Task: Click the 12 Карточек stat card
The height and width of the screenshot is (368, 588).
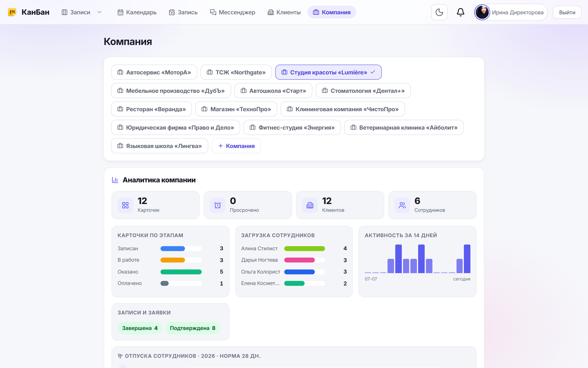Action: tap(155, 205)
